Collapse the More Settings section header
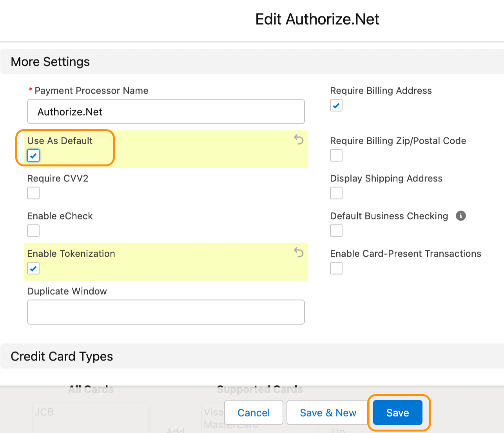The height and width of the screenshot is (433, 504). click(x=50, y=62)
